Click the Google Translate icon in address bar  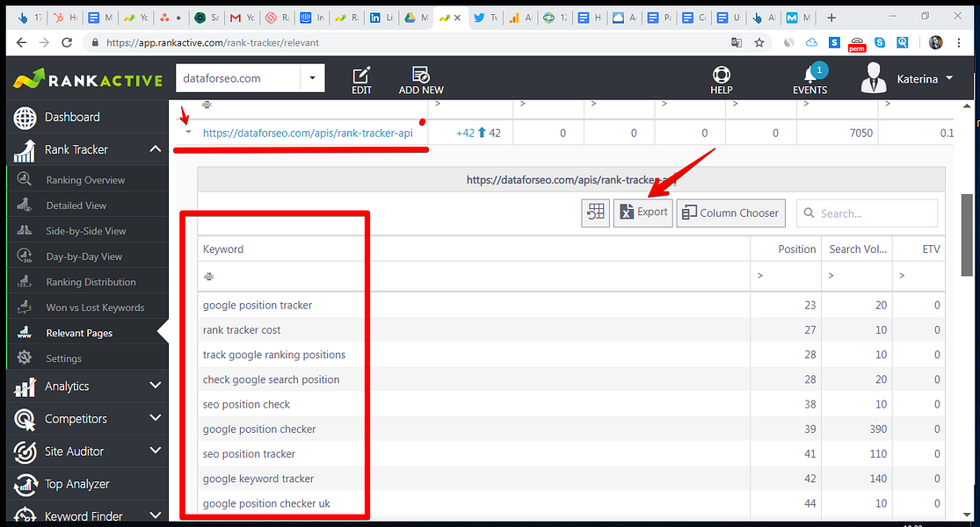737,42
